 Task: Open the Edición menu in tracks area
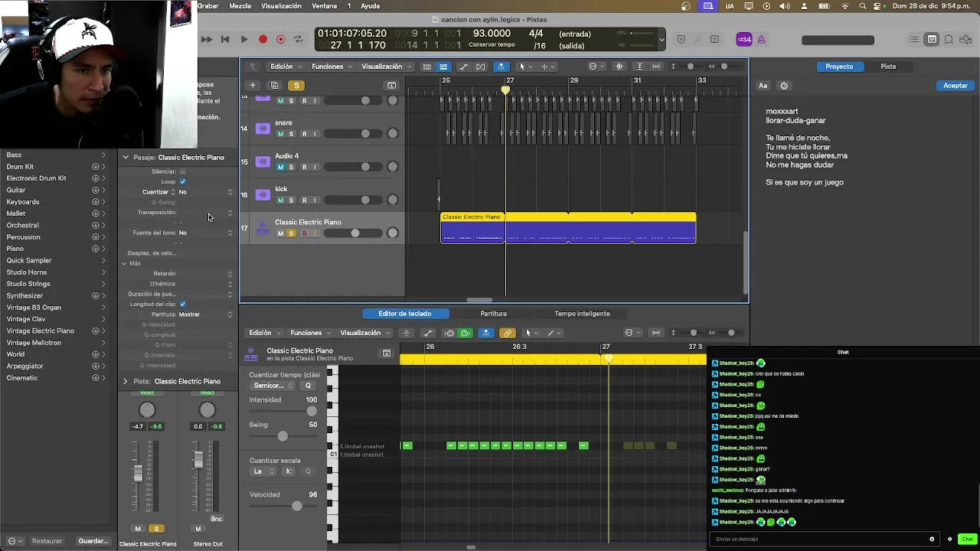pos(285,67)
